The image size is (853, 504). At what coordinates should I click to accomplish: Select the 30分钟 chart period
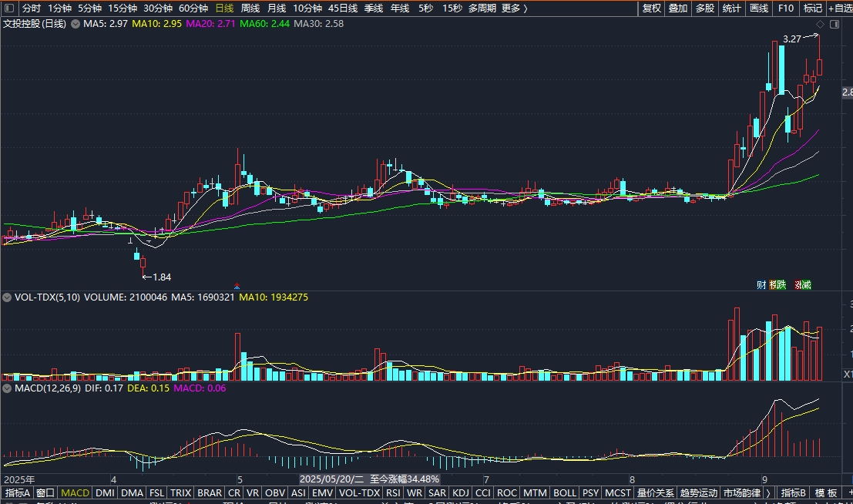point(158,8)
